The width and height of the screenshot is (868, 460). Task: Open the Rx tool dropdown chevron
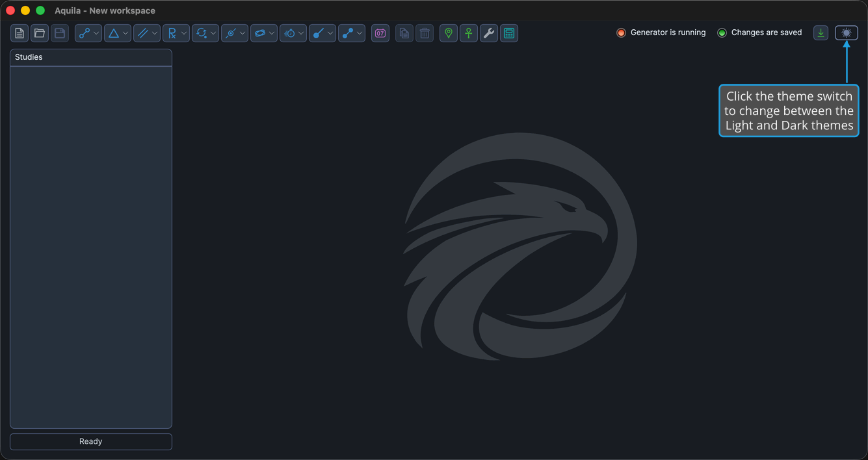(184, 33)
